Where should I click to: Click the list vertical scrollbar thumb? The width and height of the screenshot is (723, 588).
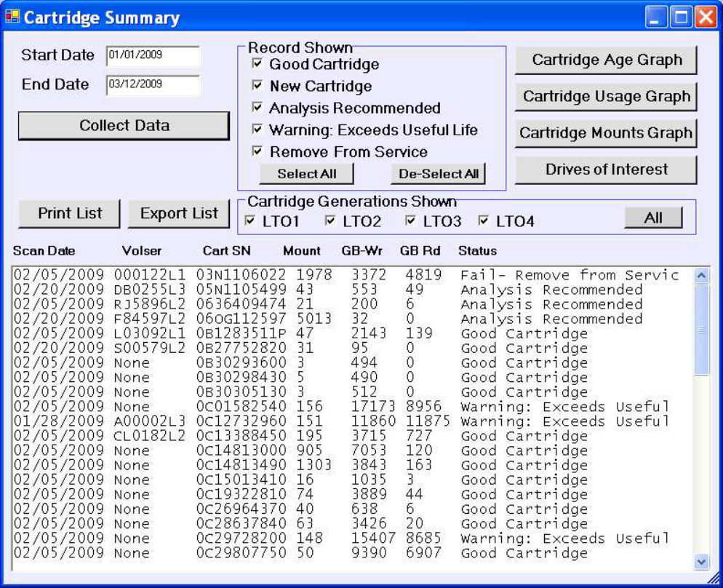701,330
